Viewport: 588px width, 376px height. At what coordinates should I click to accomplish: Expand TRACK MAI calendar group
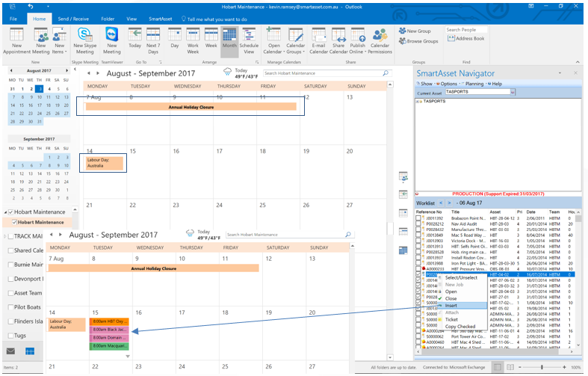pos(5,236)
